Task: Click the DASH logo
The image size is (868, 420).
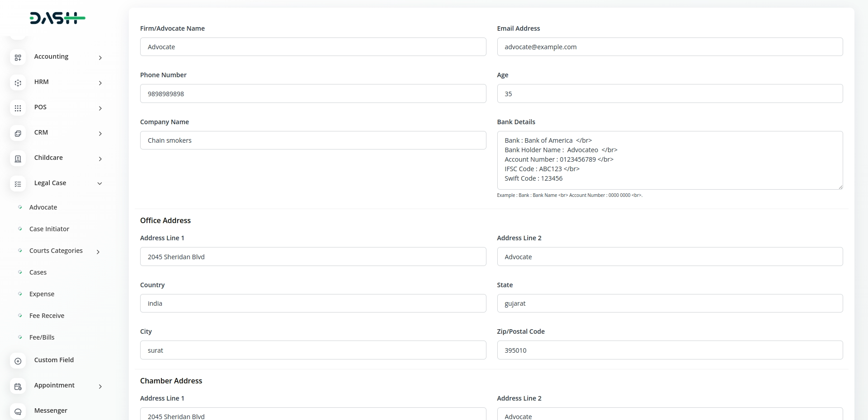Action: click(57, 18)
